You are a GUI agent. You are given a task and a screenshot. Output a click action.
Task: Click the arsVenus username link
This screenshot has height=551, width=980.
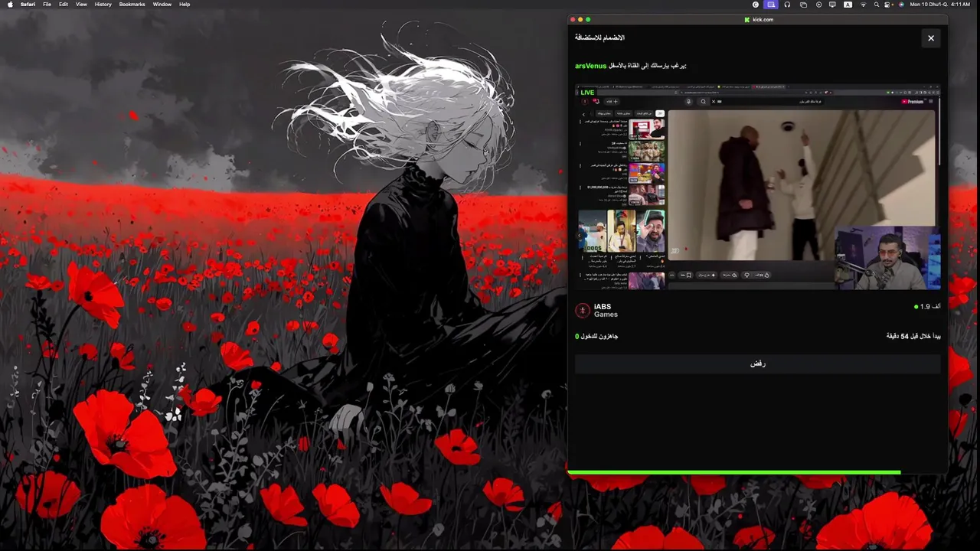point(590,66)
